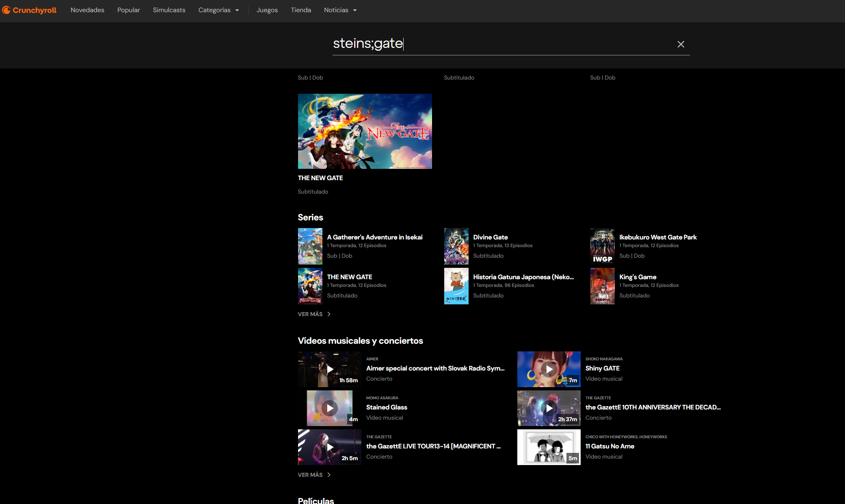Play the Shiny GATE music video
Image resolution: width=845 pixels, height=504 pixels.
click(549, 369)
